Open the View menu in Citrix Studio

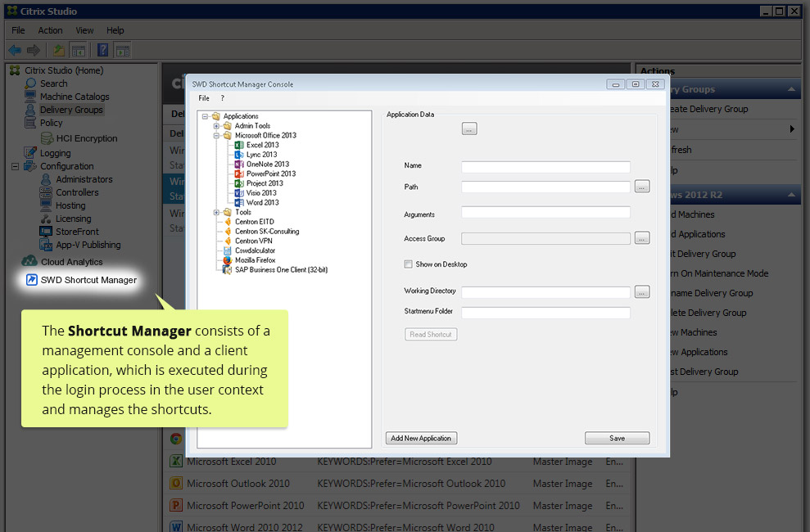tap(84, 30)
